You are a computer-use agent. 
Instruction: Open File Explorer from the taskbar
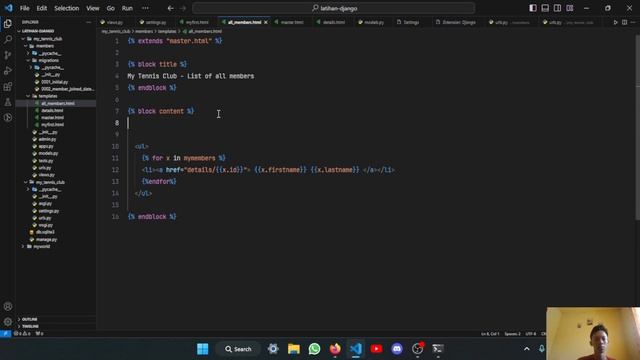[x=293, y=349]
